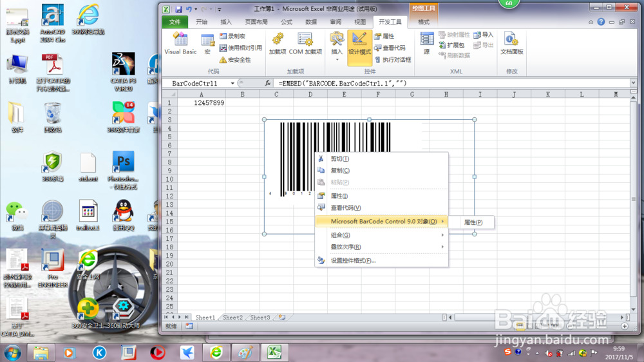Open the XML Source (源) pane
This screenshot has height=362, width=644.
point(427,44)
